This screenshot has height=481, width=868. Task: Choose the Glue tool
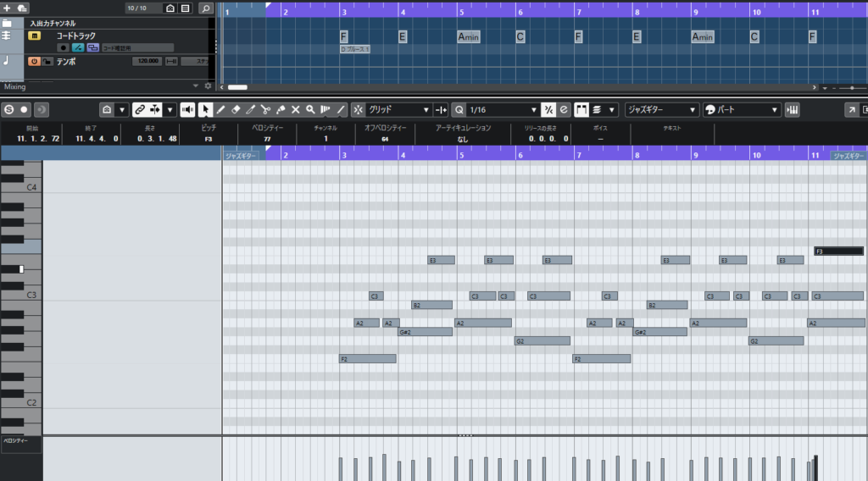[281, 110]
